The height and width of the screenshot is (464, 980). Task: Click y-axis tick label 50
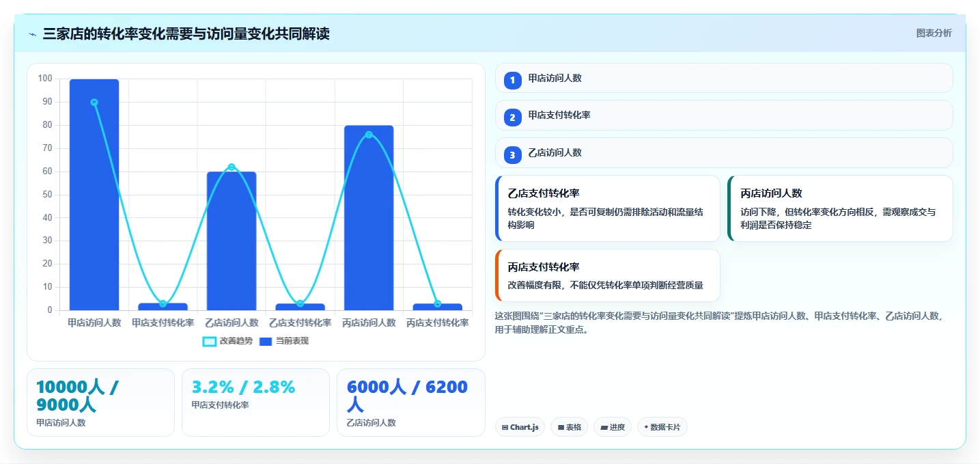point(47,195)
